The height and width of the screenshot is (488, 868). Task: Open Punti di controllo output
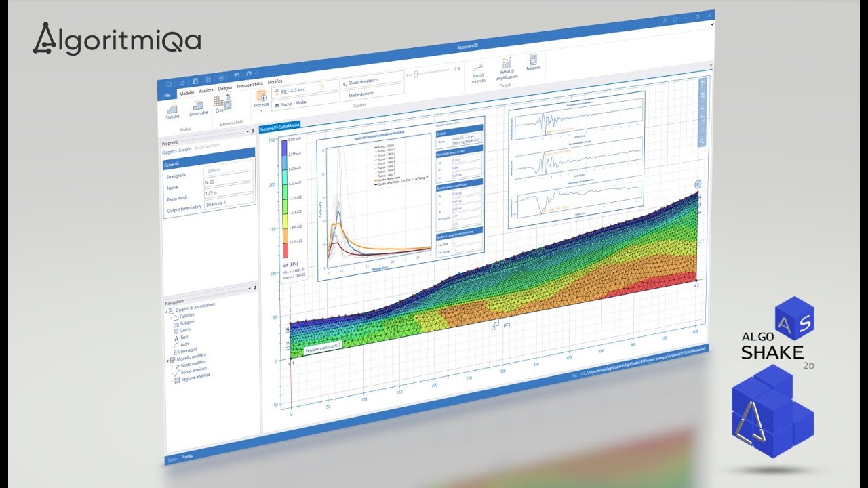tap(479, 68)
